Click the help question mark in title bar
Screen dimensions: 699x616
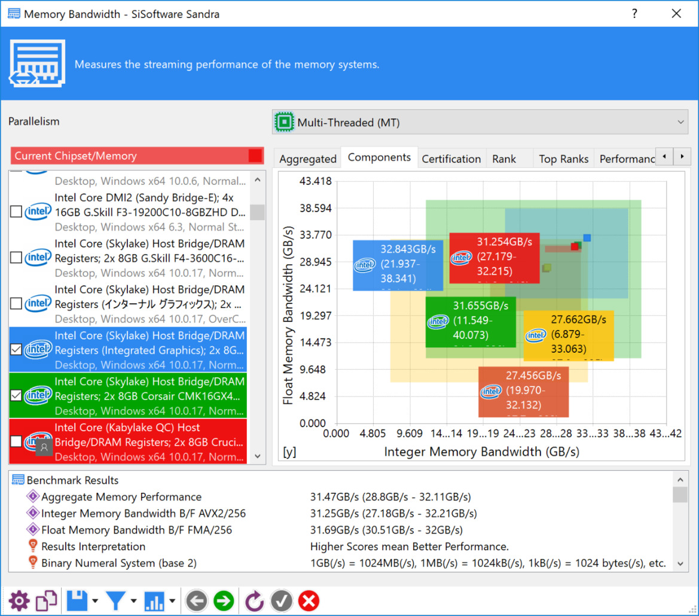coord(634,13)
